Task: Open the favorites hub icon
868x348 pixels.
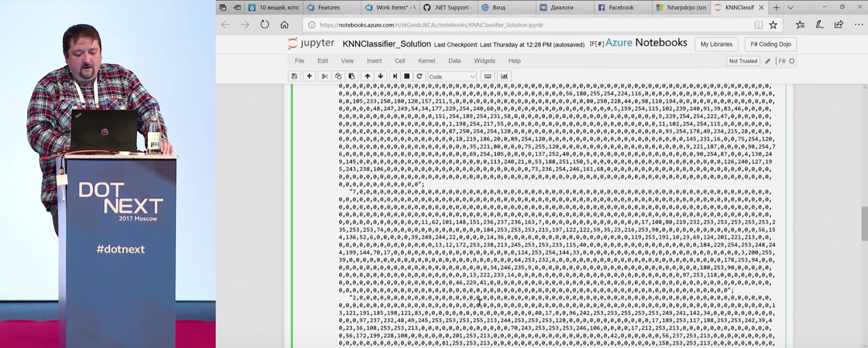Action: coord(800,24)
